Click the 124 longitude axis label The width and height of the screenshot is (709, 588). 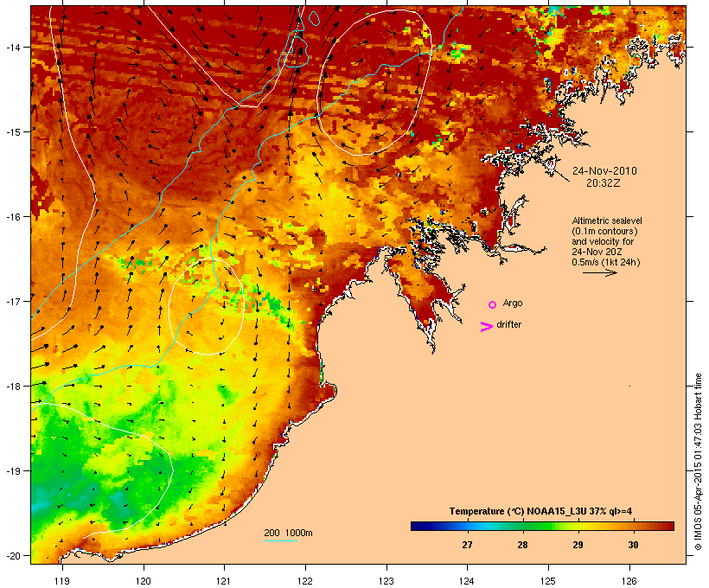click(x=467, y=581)
